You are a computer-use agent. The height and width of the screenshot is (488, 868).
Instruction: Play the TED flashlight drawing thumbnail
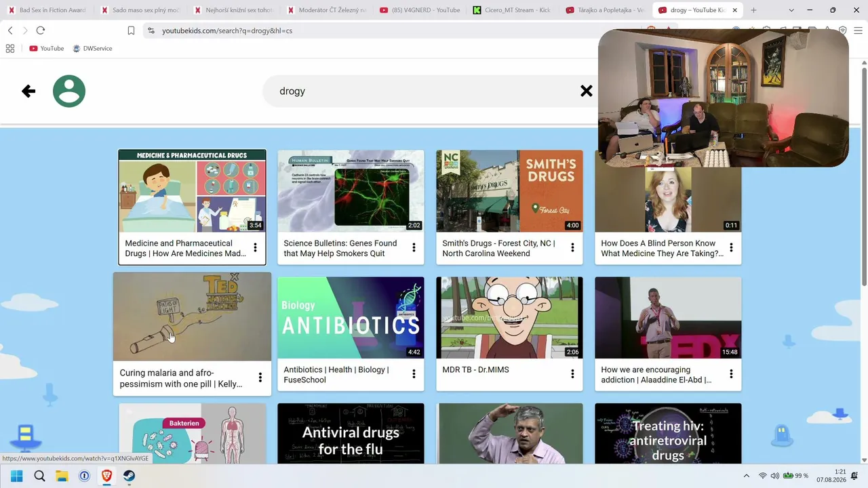click(x=192, y=317)
